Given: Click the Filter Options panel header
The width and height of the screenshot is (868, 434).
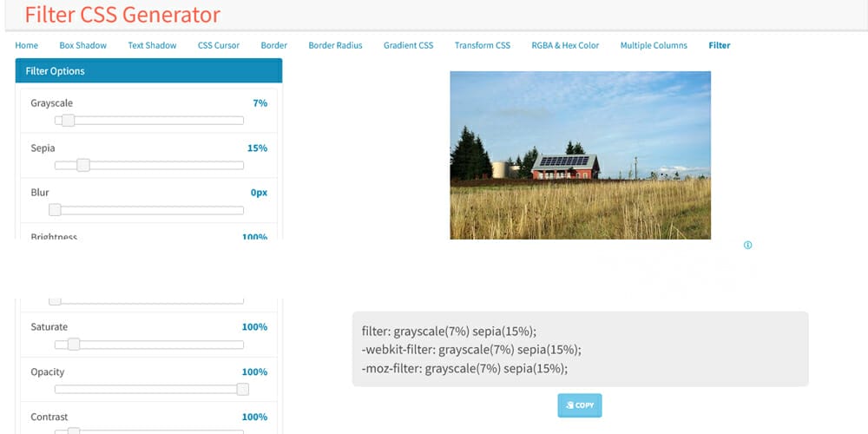Looking at the screenshot, I should point(149,71).
